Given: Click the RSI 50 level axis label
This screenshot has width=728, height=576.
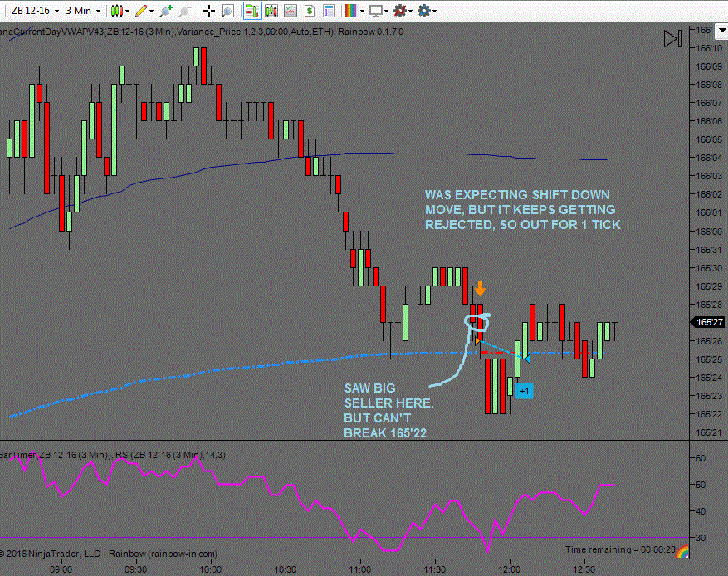Looking at the screenshot, I should (700, 485).
